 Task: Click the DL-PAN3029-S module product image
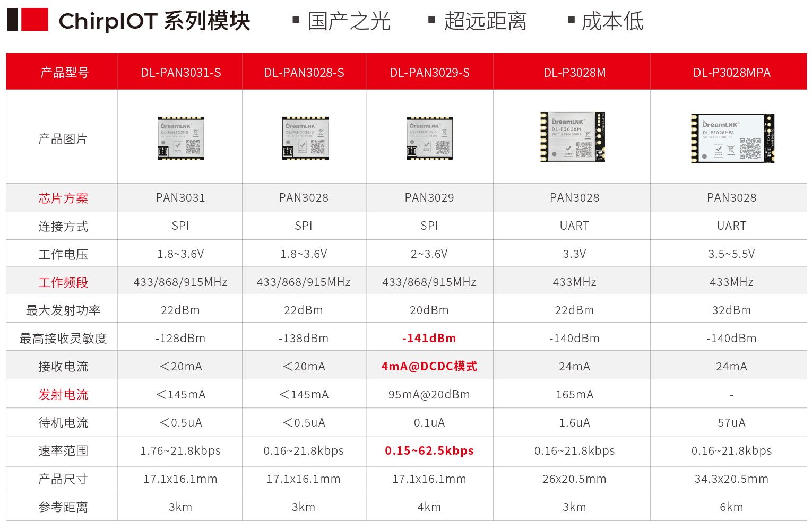429,138
